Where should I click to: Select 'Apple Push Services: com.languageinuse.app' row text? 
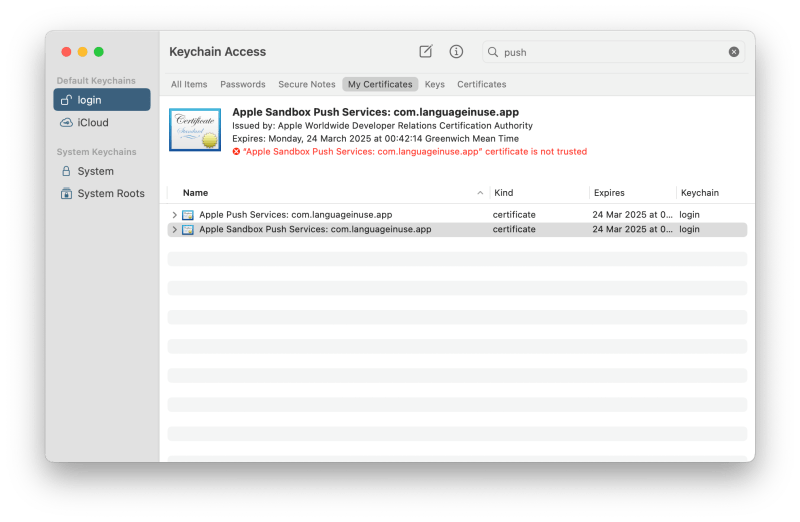pyautogui.click(x=295, y=215)
